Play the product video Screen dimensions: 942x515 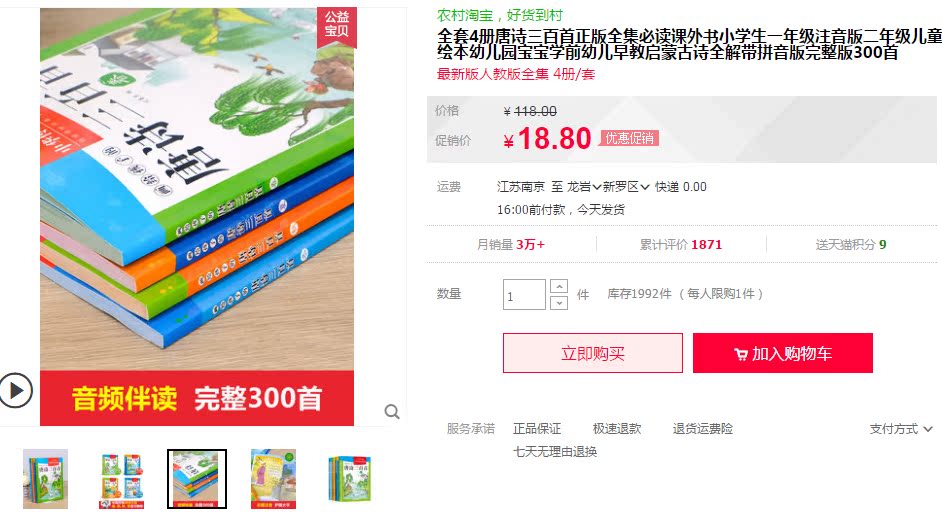point(16,391)
